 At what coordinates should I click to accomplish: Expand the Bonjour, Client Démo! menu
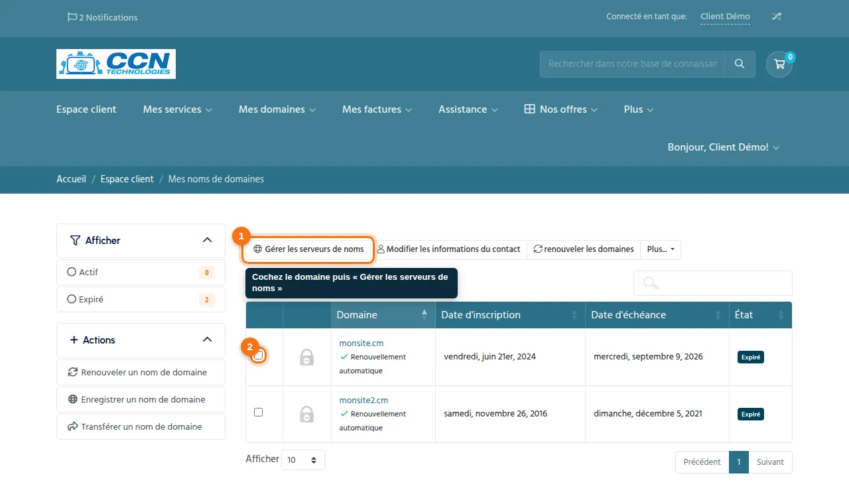724,147
